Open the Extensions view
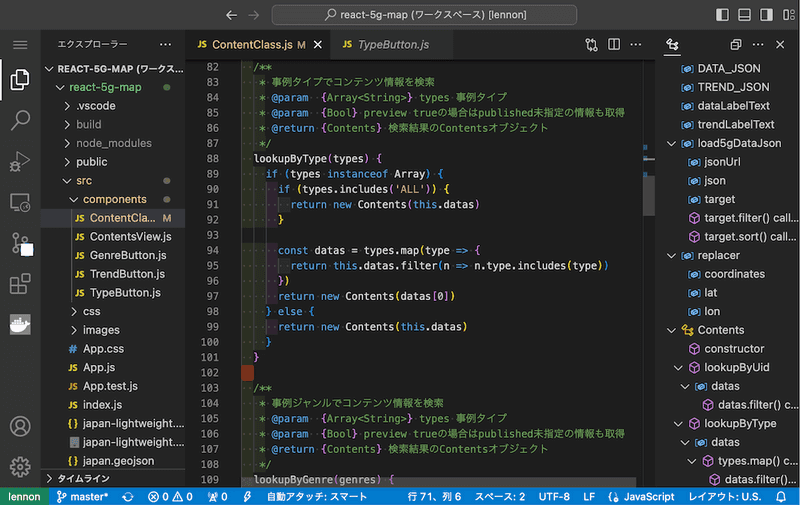The image size is (800, 505). coord(20,284)
